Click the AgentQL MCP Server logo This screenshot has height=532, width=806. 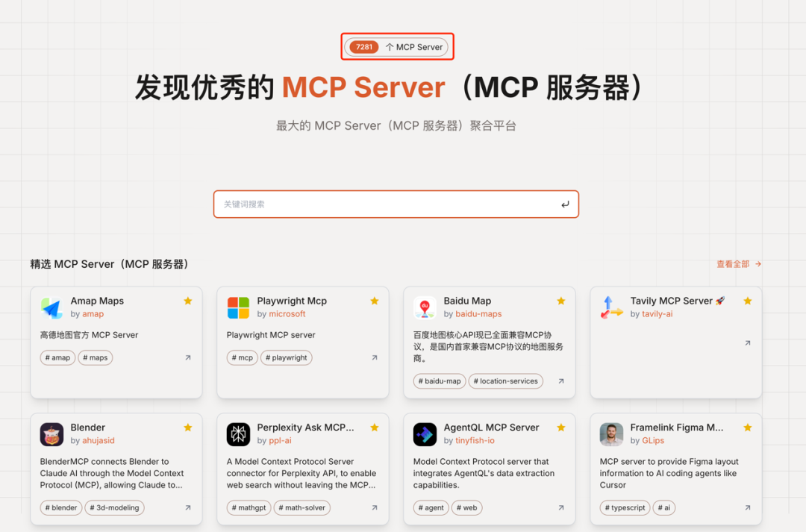coord(425,434)
